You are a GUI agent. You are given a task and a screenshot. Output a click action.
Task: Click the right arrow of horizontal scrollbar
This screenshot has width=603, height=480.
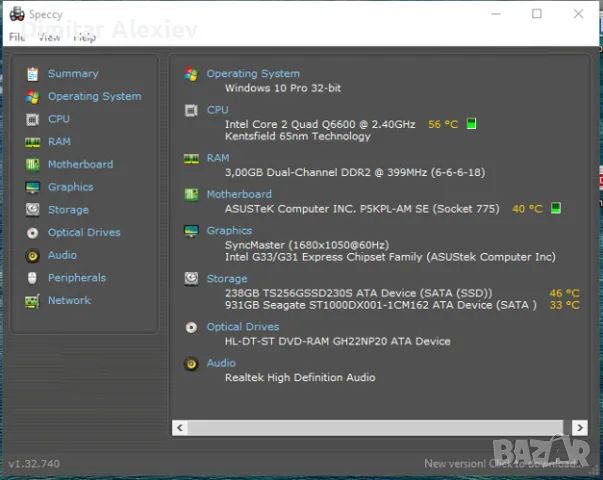pos(580,428)
